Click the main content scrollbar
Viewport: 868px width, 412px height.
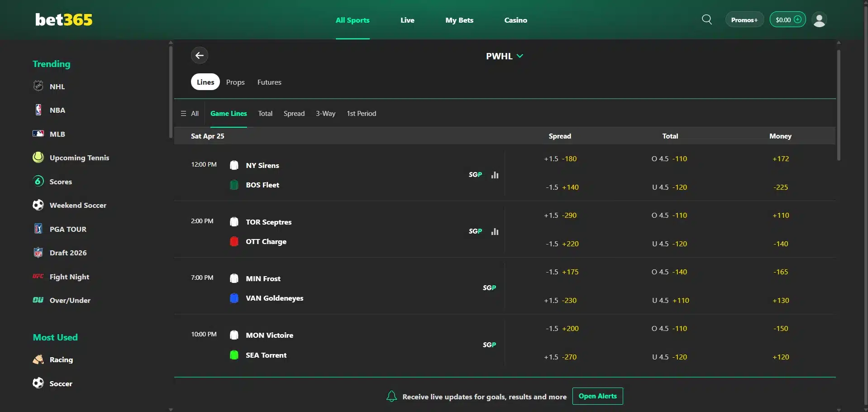coord(839,105)
